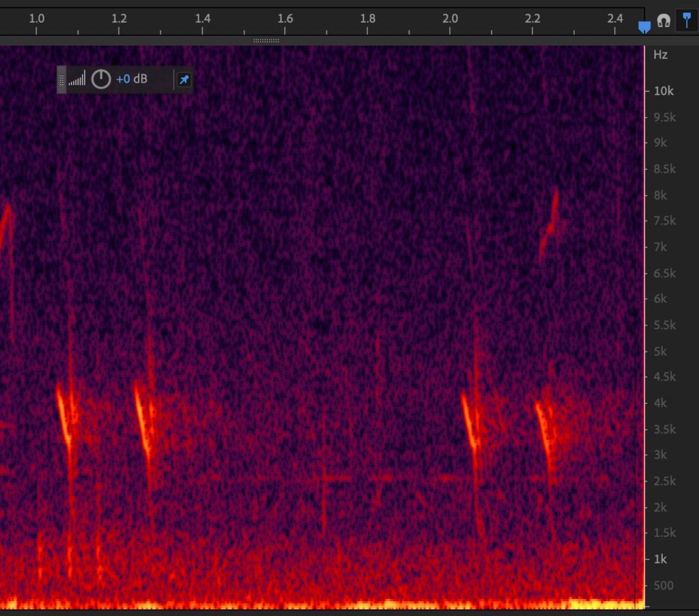699x616 pixels.
Task: Click the 1.2 mark on time ruler
Action: point(119,18)
